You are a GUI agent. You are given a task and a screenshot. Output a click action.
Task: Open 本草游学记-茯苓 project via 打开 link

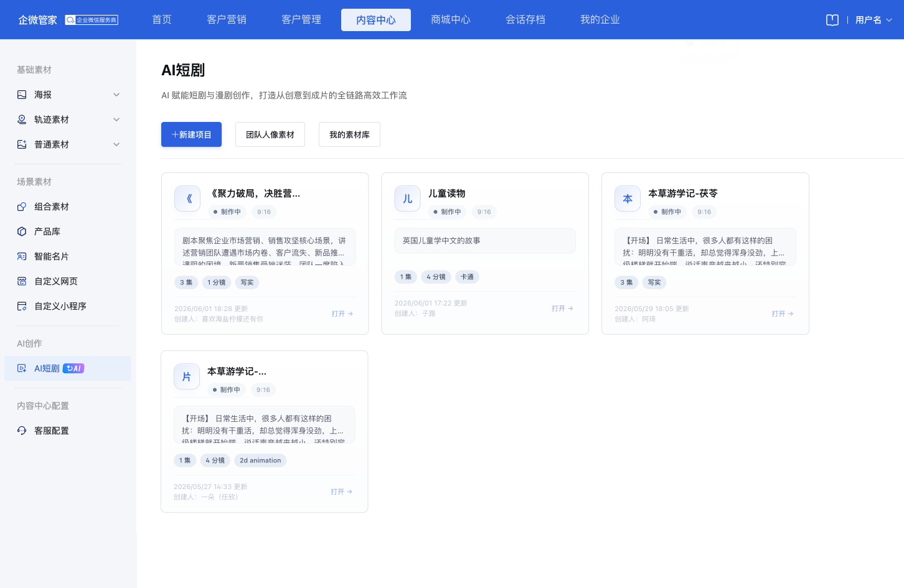tap(783, 314)
